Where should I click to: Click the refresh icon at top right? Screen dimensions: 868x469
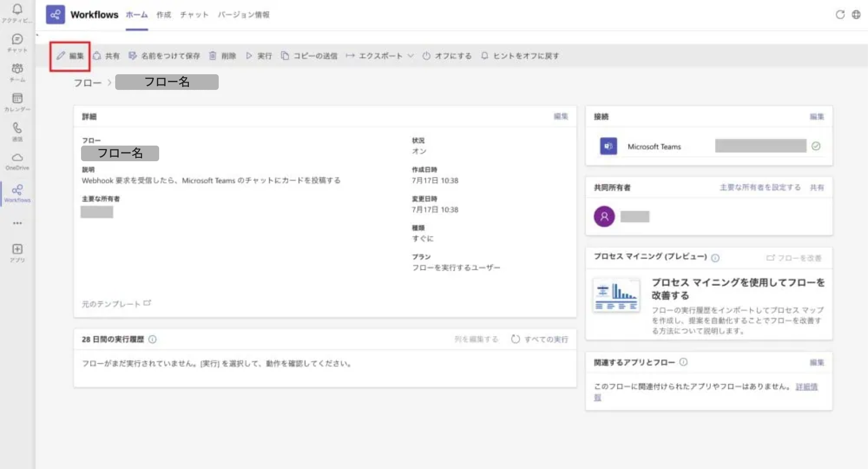(x=840, y=15)
